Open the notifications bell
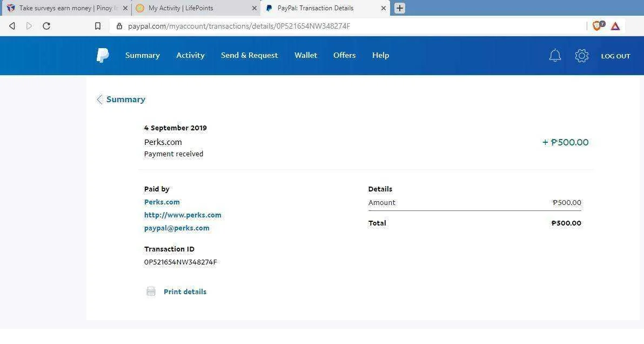Image resolution: width=644 pixels, height=344 pixels. 555,56
